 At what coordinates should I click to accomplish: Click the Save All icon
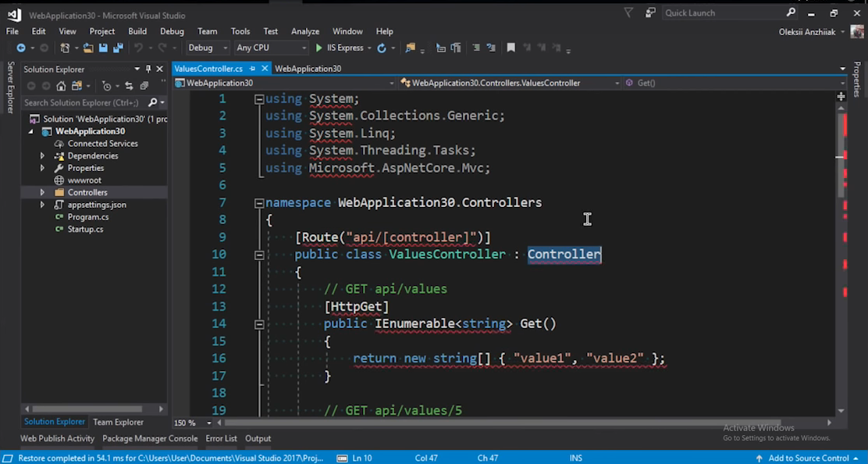[x=118, y=48]
